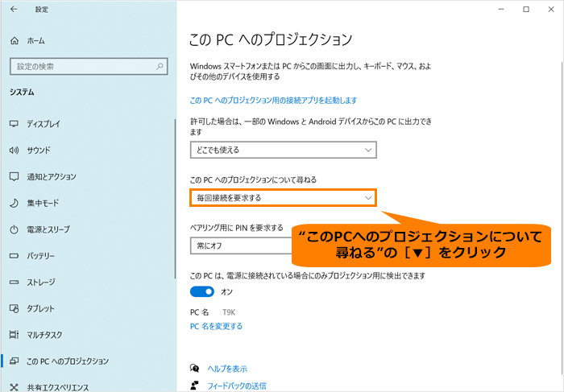Image resolution: width=564 pixels, height=392 pixels.
Task: Click the ヘルプを表示 link
Action: click(x=227, y=369)
